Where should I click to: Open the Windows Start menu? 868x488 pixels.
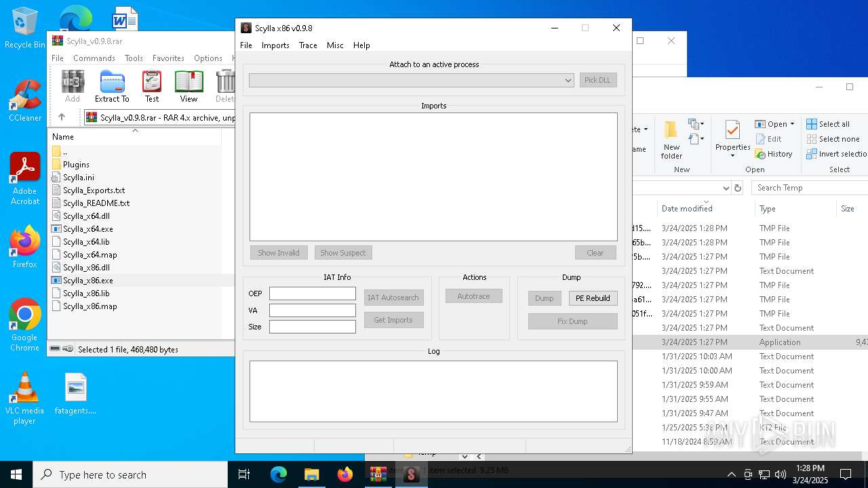(x=16, y=474)
